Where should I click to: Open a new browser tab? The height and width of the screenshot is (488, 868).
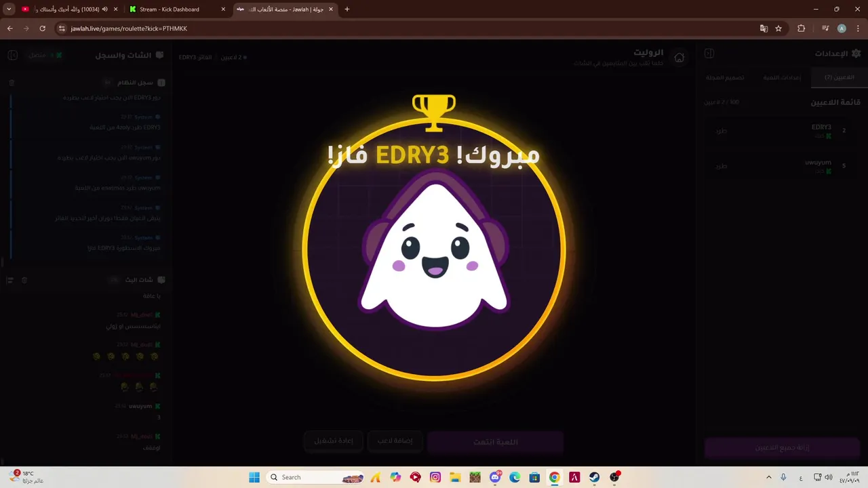(x=347, y=9)
